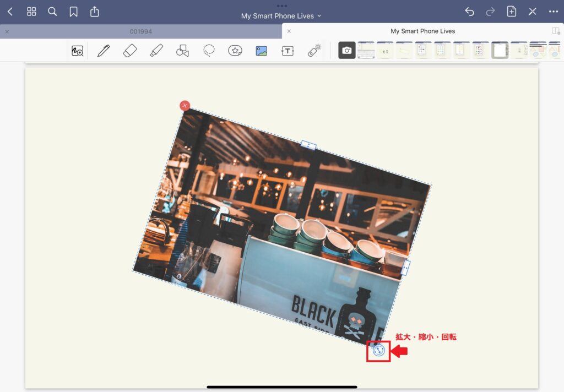Open the Elements sticker tool
Image resolution: width=564 pixels, height=392 pixels.
click(x=235, y=51)
